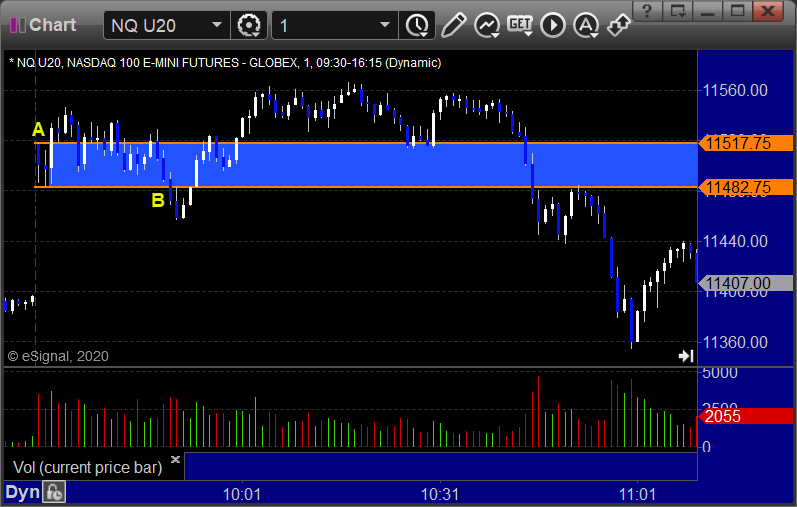797x507 pixels.
Task: Click the 5000 volume axis label
Action: tap(720, 373)
